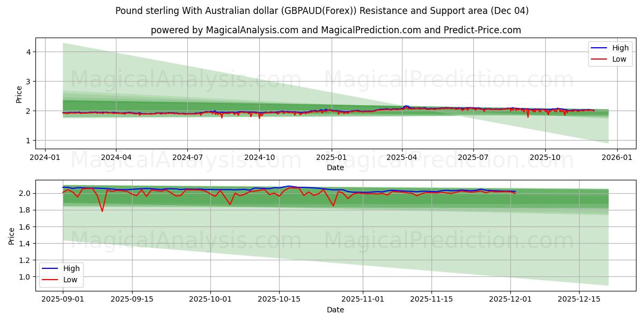Image resolution: width=644 pixels, height=322 pixels.
Task: Toggle the Low entry in the bottom legend
Action: pos(71,280)
